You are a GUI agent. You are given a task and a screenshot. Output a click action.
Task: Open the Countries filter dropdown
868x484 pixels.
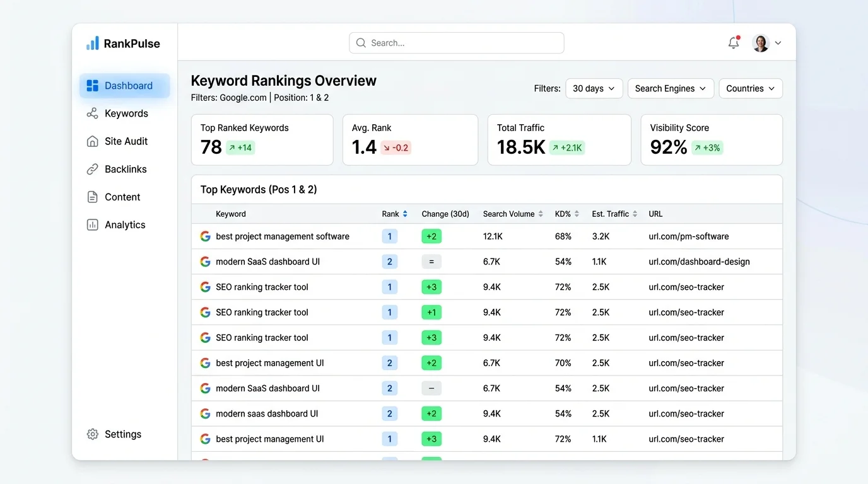point(751,89)
